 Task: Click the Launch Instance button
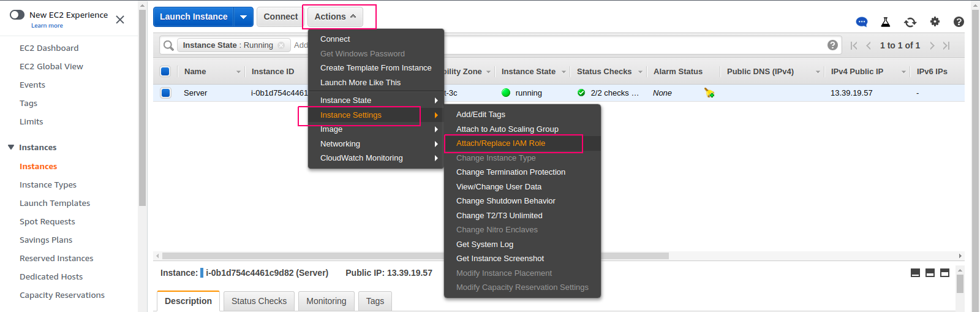[x=194, y=17]
